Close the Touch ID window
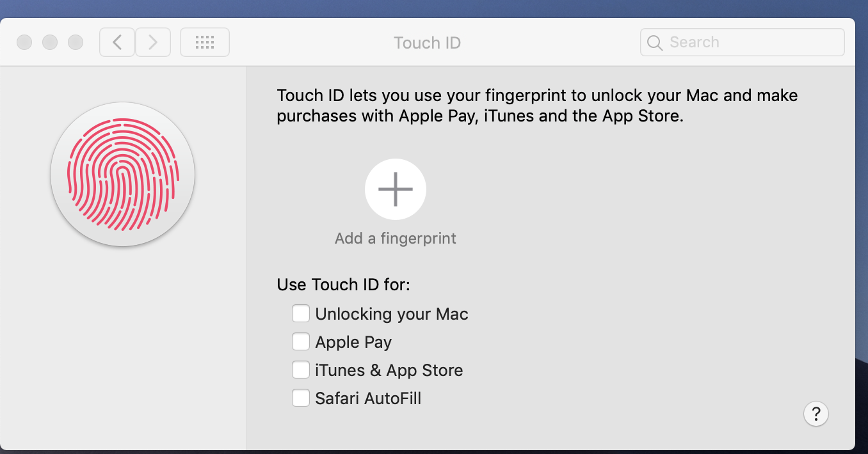 [24, 43]
